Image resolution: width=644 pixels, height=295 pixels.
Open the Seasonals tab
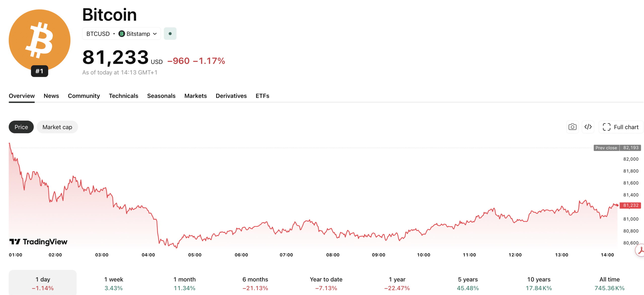[x=161, y=96]
